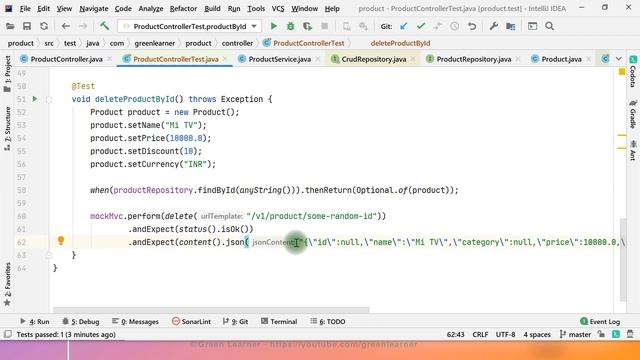Click the Open folder toolbar icon
The width and height of the screenshot is (640, 360).
10,27
